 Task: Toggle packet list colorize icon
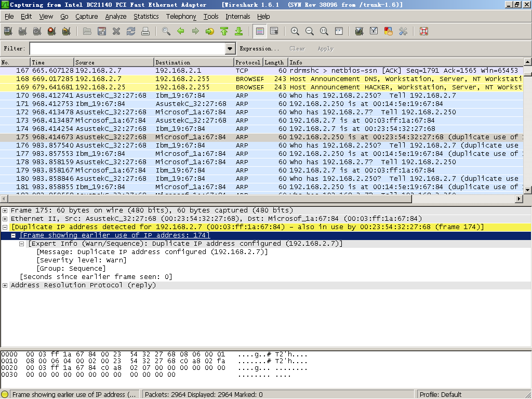(x=260, y=31)
